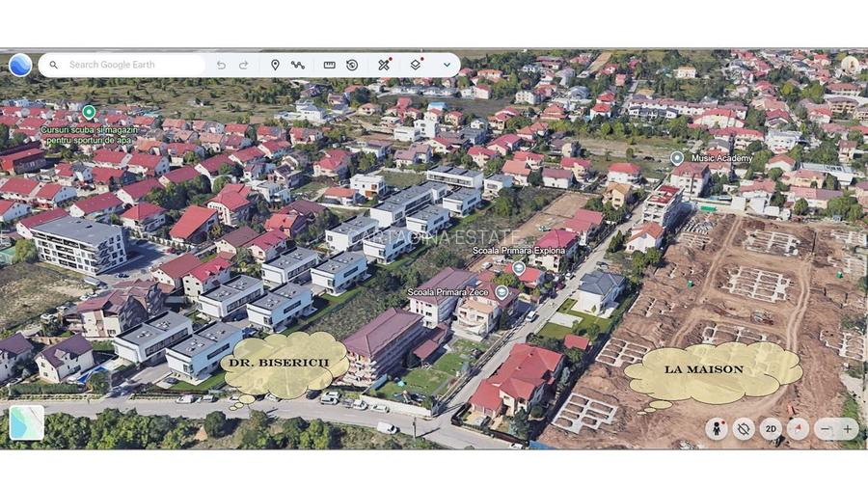Viewport: 868px width, 488px height.
Task: Select the add placemark pin tool
Action: pyautogui.click(x=275, y=65)
